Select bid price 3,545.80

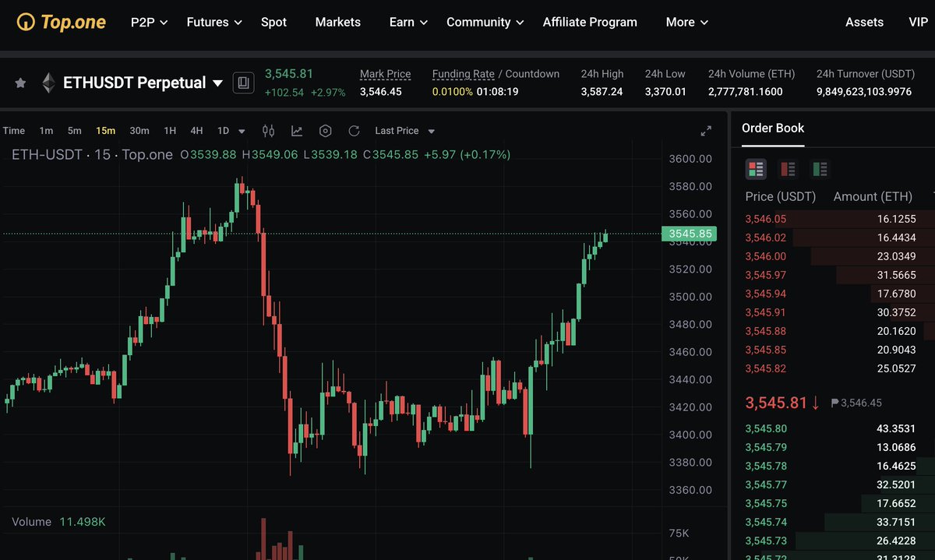(766, 428)
